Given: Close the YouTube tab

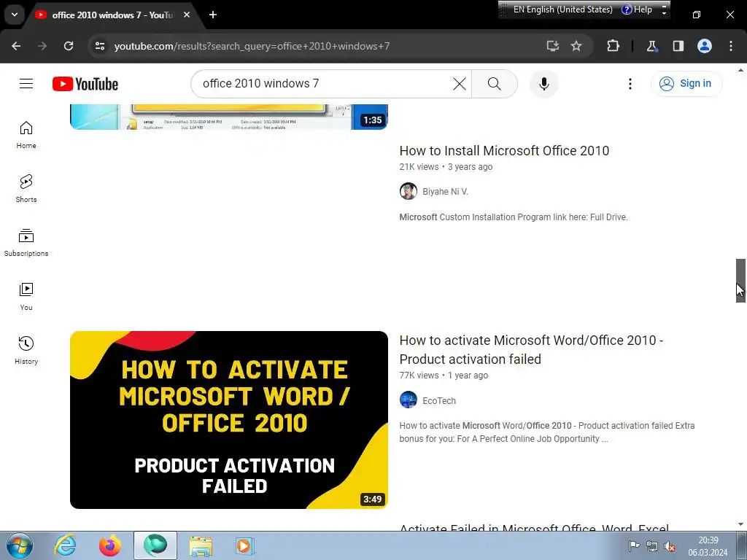Looking at the screenshot, I should click(x=187, y=15).
